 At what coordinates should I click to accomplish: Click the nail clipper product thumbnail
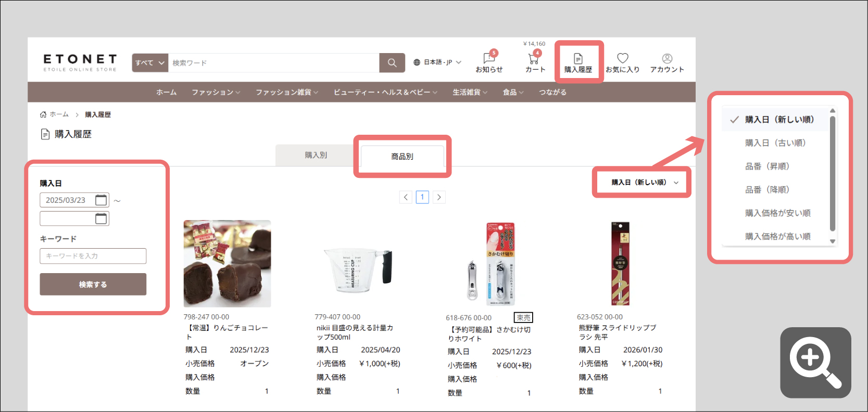[x=489, y=264]
